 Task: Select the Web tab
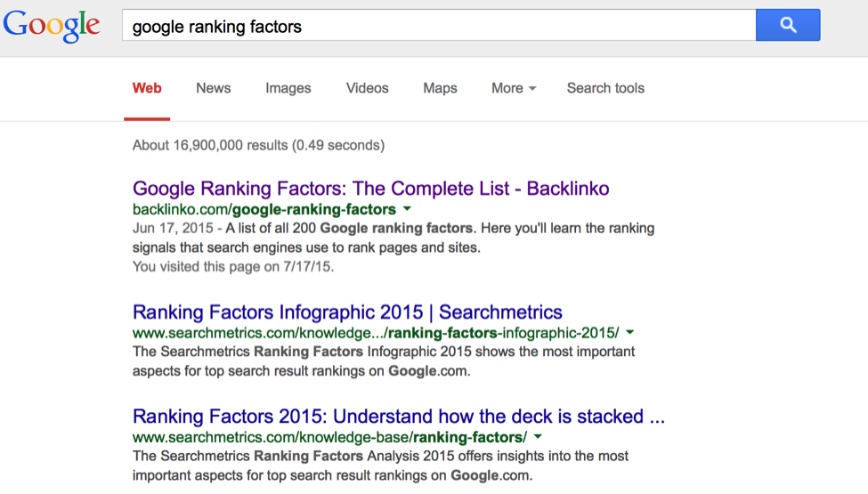point(147,88)
